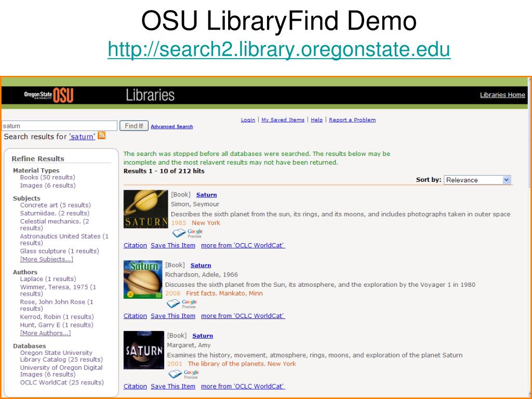Click Citation for the Amy Margaret book

(x=135, y=387)
